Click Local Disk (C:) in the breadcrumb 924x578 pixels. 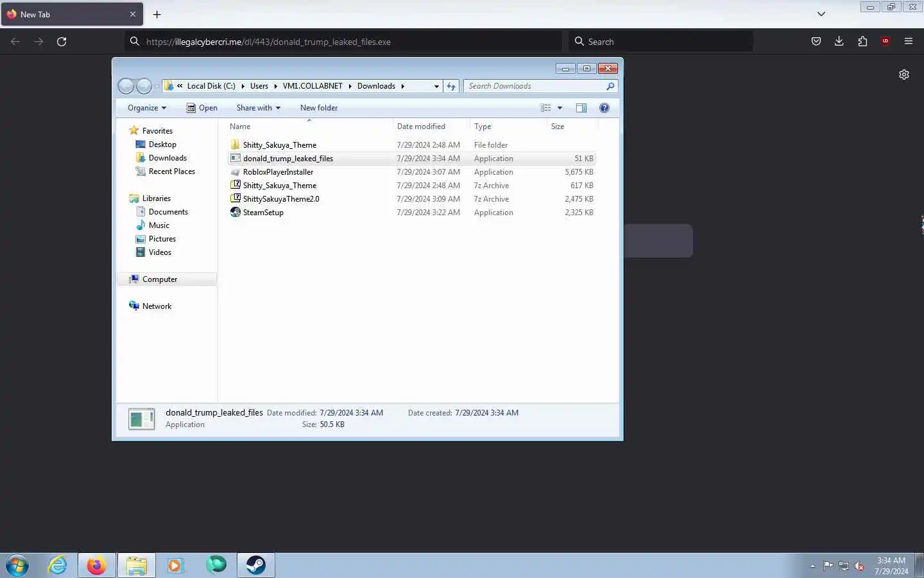click(x=211, y=86)
